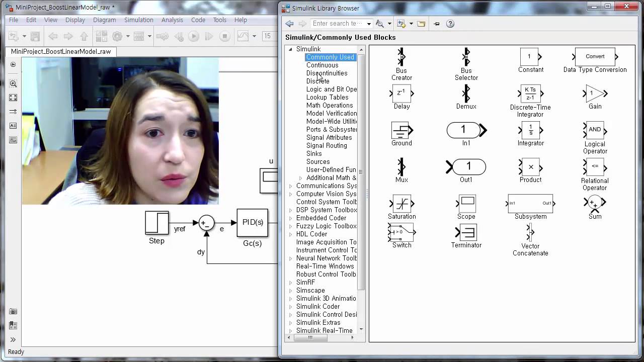The width and height of the screenshot is (644, 362).
Task: Select Lookup Tables library category
Action: (x=327, y=98)
